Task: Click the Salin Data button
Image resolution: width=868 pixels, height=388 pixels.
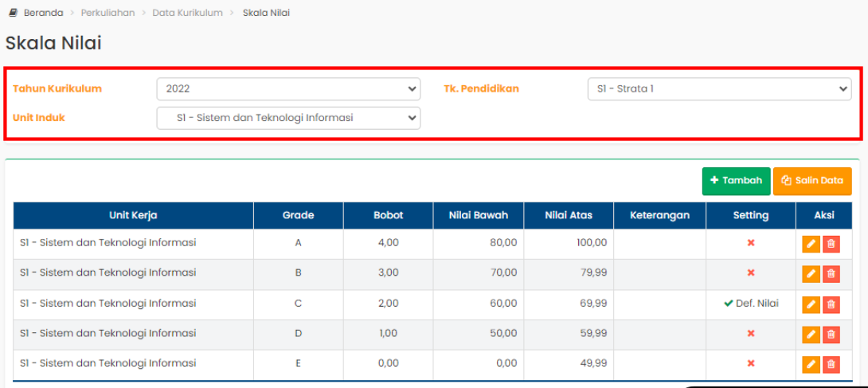Action: tap(812, 181)
